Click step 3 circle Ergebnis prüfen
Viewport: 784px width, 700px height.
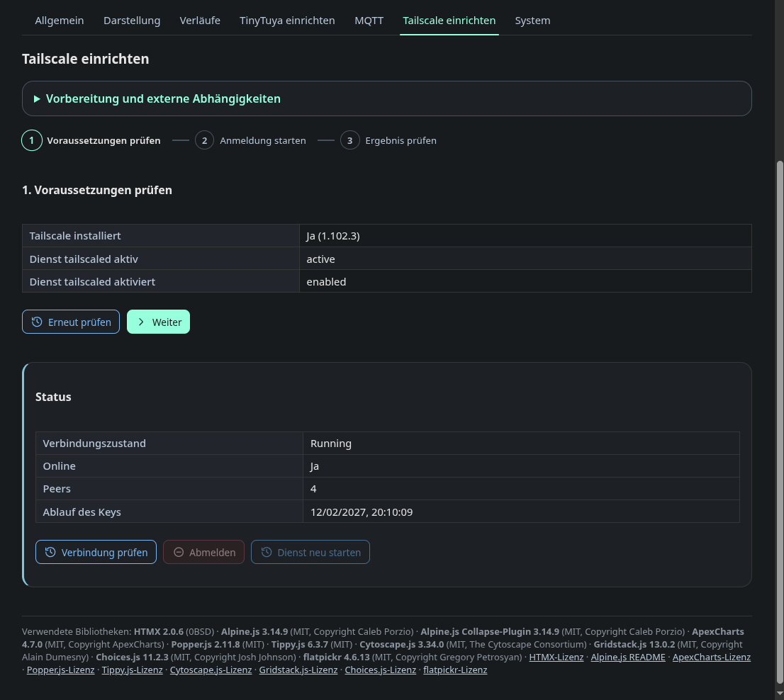tap(350, 140)
